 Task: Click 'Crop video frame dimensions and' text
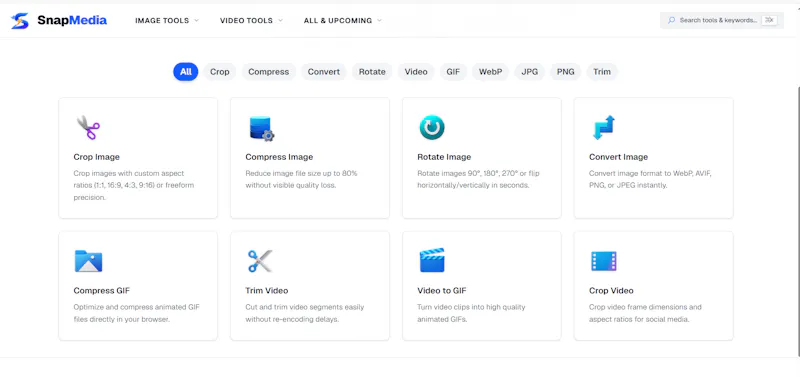coord(645,307)
